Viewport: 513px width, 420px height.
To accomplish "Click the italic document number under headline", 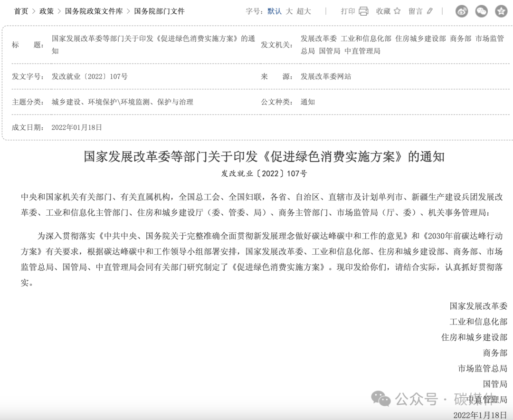I will [264, 173].
